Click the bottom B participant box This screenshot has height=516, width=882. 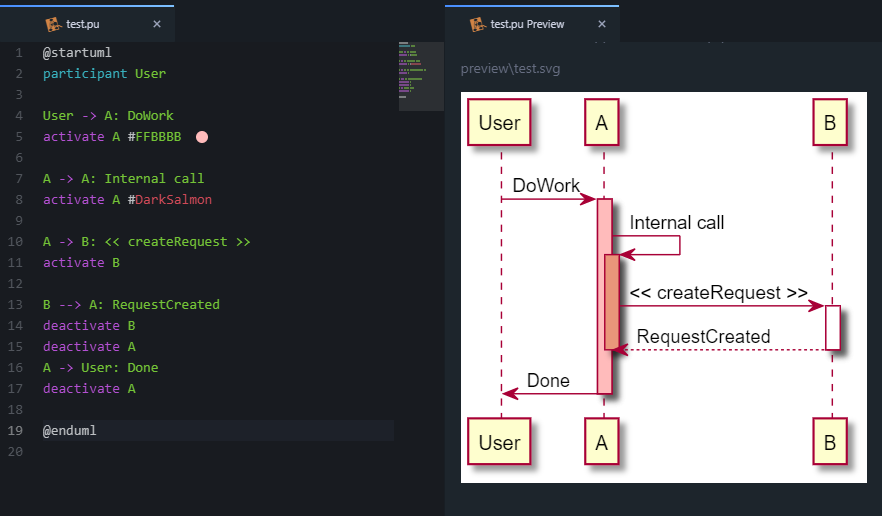830,442
